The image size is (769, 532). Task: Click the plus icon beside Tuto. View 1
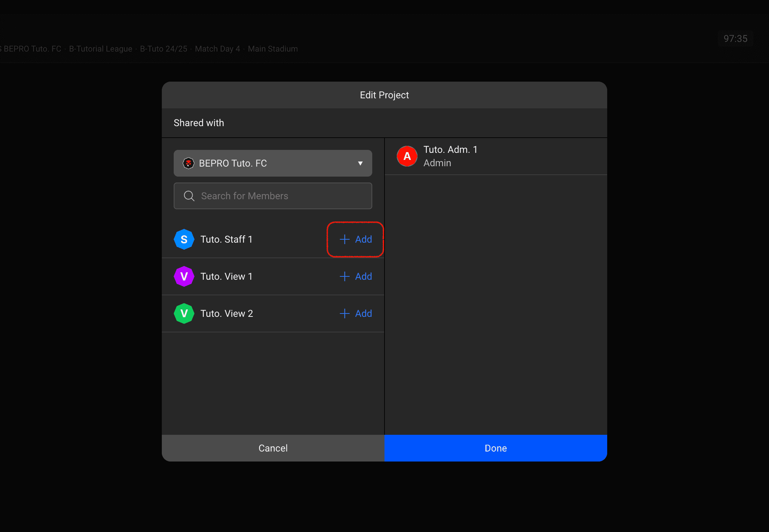(x=344, y=276)
